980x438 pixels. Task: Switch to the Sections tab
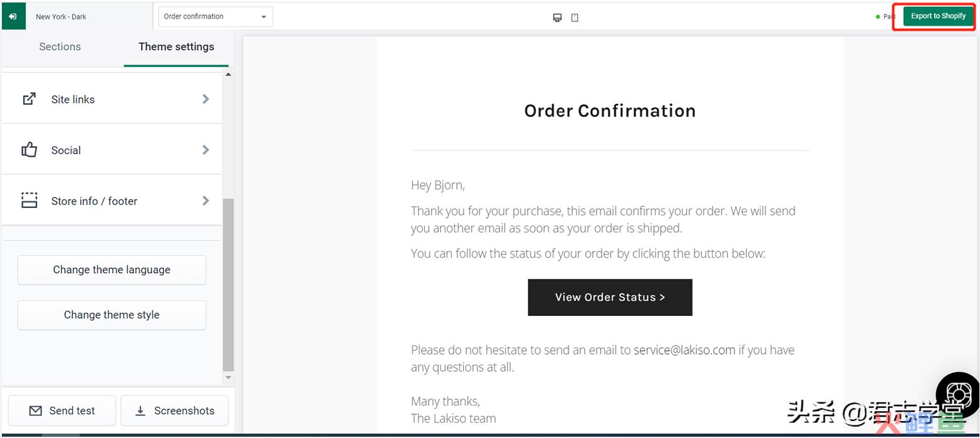[x=60, y=47]
